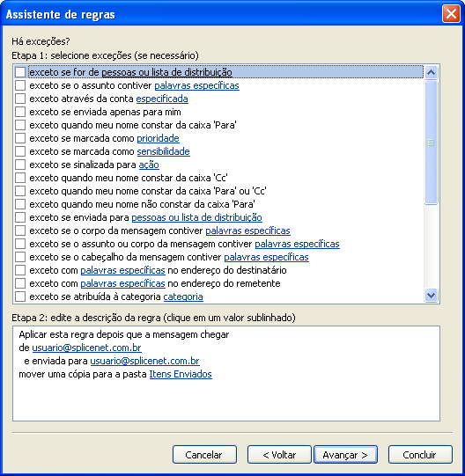Click 'sensibilidade' link in exceptions list
Image resolution: width=465 pixels, height=476 pixels.
[163, 151]
